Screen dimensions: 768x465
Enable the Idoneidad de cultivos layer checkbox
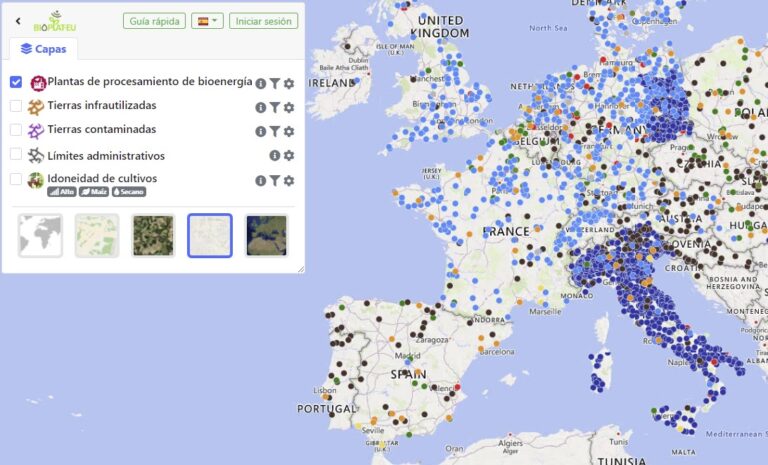click(x=16, y=179)
